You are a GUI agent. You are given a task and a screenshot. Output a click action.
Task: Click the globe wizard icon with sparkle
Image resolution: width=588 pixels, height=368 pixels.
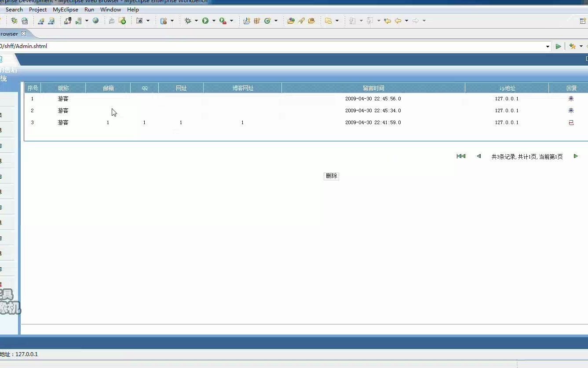pos(41,21)
